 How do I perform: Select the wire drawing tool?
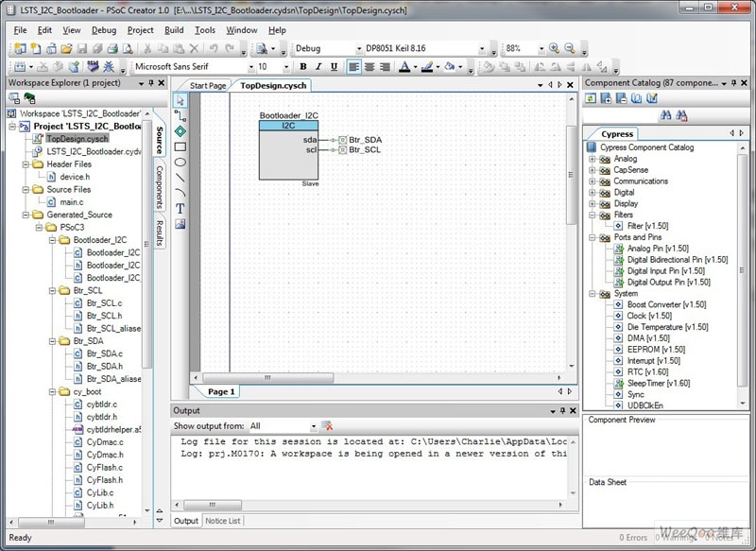[180, 115]
